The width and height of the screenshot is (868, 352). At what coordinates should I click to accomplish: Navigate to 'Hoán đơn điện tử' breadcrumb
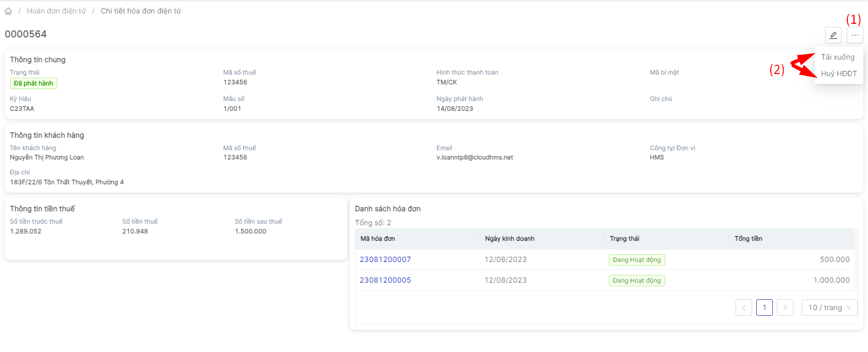pyautogui.click(x=56, y=11)
